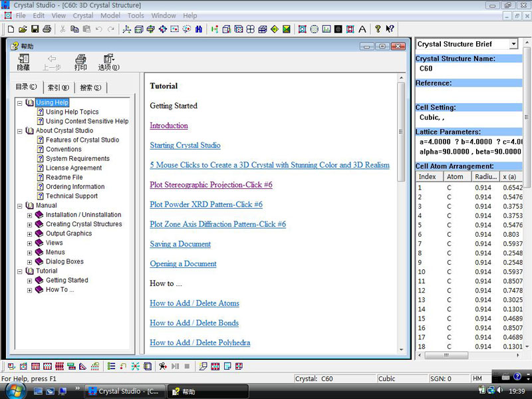
Task: Click the triangle ruler icon in bottom toolbar
Action: tap(82, 366)
